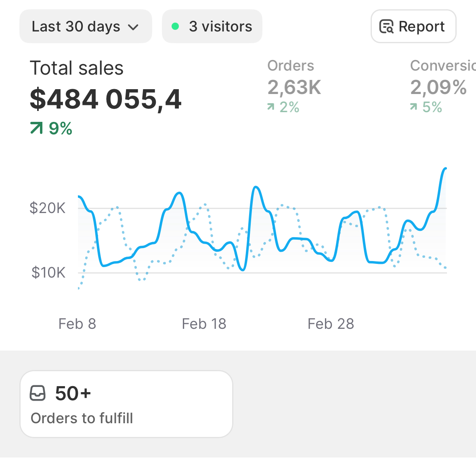Image resolution: width=476 pixels, height=466 pixels.
Task: Open the Report button
Action: [413, 27]
